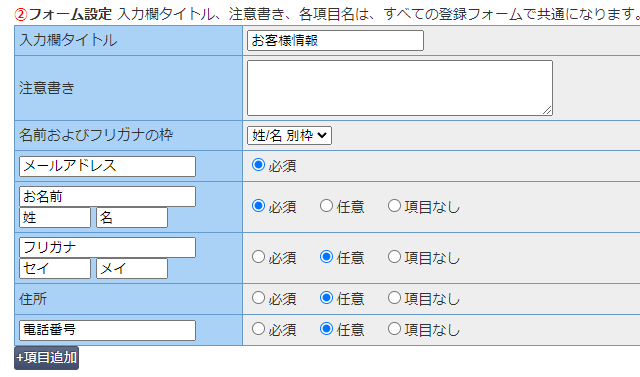This screenshot has width=640, height=377.
Task: Select 必須 radio for 住所
Action: 258,298
